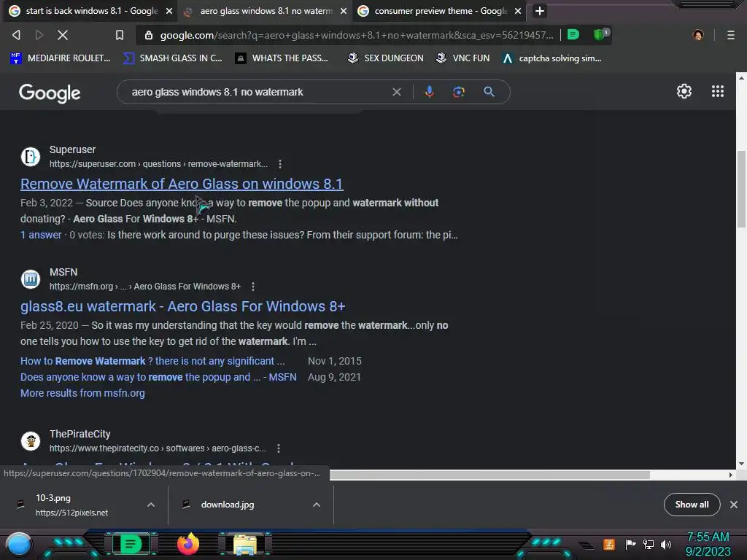Open the WHATS THE PASS... bookmark
The image size is (747, 560).
282,58
